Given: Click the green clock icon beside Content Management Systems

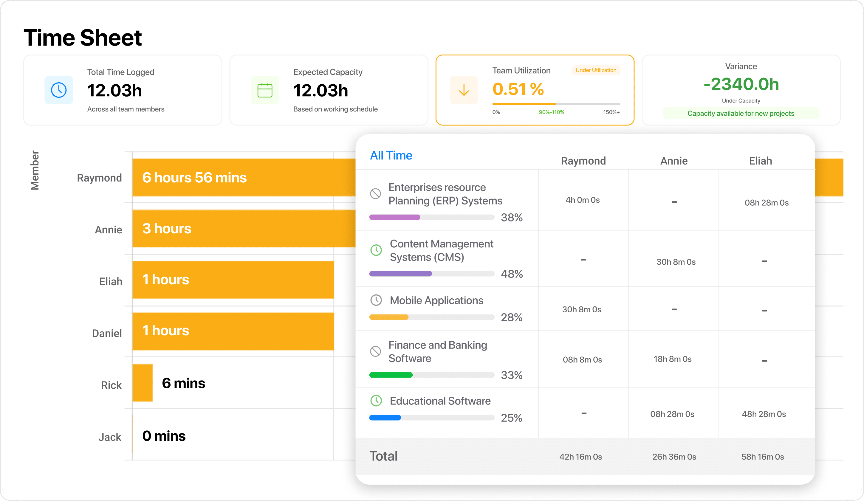Looking at the screenshot, I should tap(376, 250).
